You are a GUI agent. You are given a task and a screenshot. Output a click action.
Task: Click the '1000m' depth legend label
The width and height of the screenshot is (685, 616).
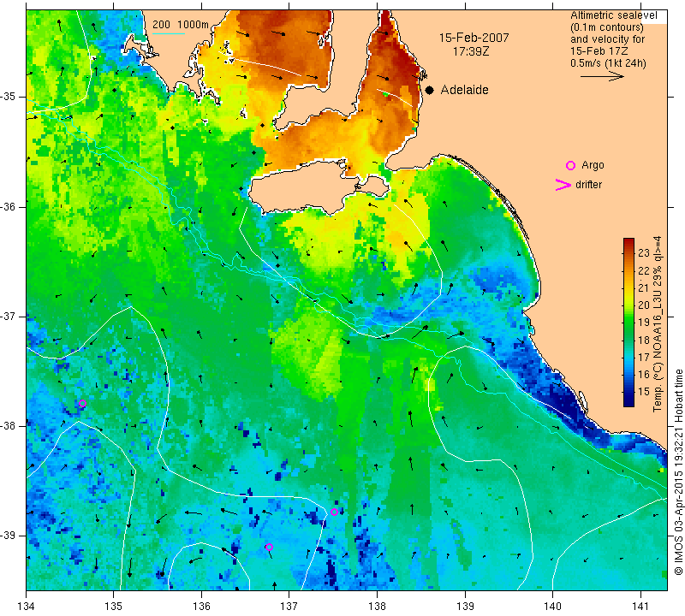tap(194, 25)
